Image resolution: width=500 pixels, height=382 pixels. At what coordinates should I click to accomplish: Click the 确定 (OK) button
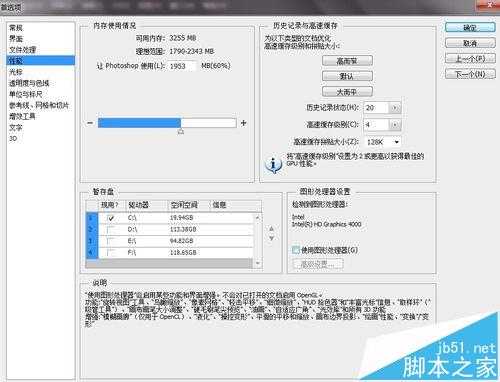pos(470,27)
